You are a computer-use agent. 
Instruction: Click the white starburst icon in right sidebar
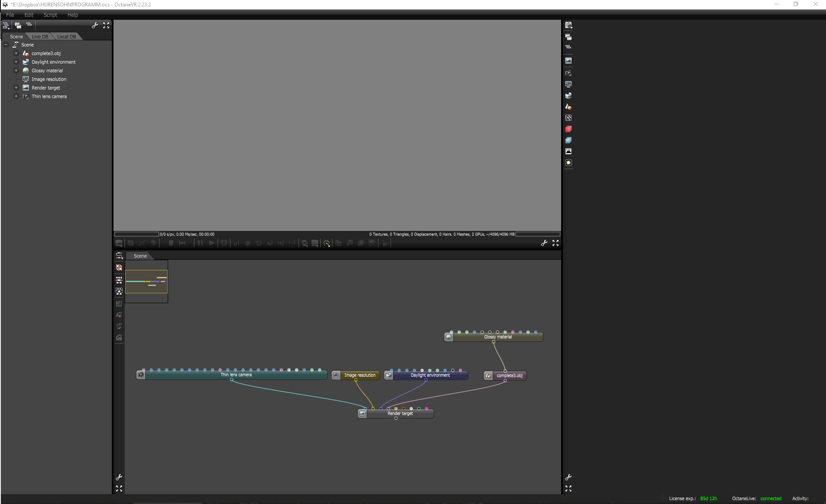point(568,163)
